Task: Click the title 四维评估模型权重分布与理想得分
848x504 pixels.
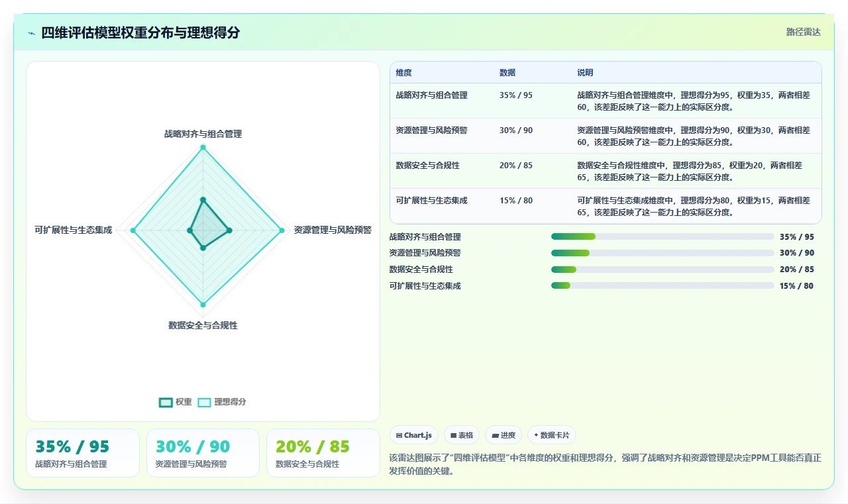Action: 140,32
